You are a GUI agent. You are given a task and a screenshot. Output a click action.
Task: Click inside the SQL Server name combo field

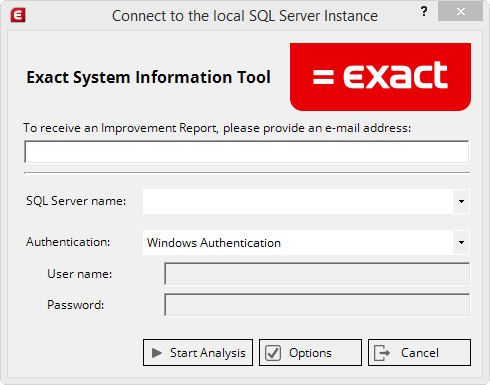(298, 201)
